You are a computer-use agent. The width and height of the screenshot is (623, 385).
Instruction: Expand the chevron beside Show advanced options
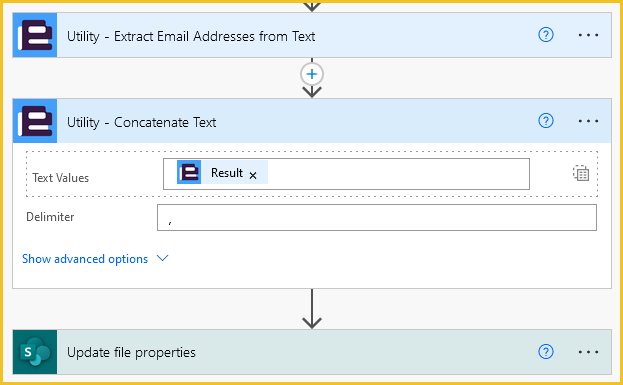click(163, 259)
